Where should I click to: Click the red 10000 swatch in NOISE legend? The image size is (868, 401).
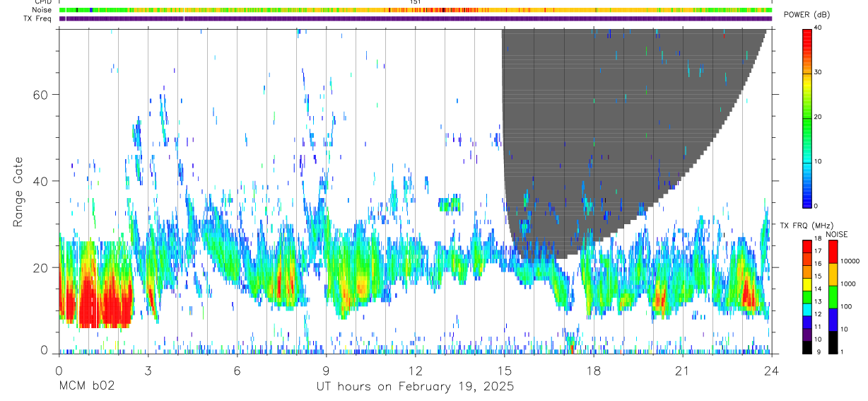(833, 252)
